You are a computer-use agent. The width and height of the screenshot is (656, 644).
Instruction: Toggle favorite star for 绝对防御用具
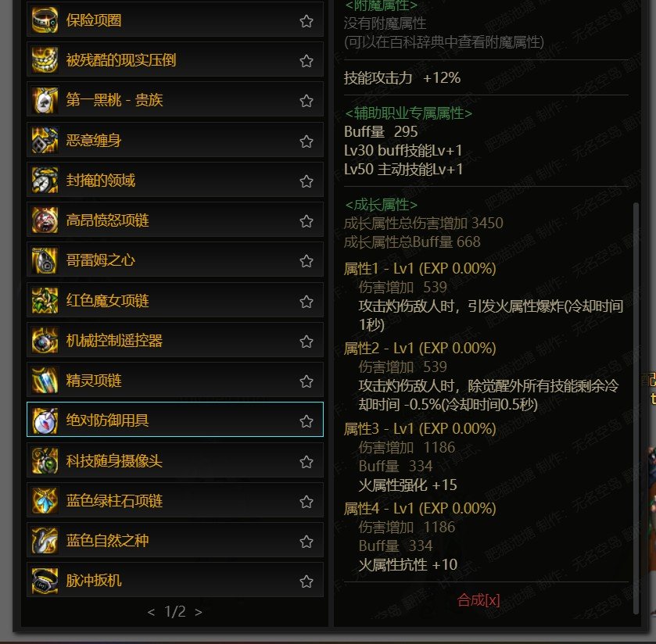point(306,420)
